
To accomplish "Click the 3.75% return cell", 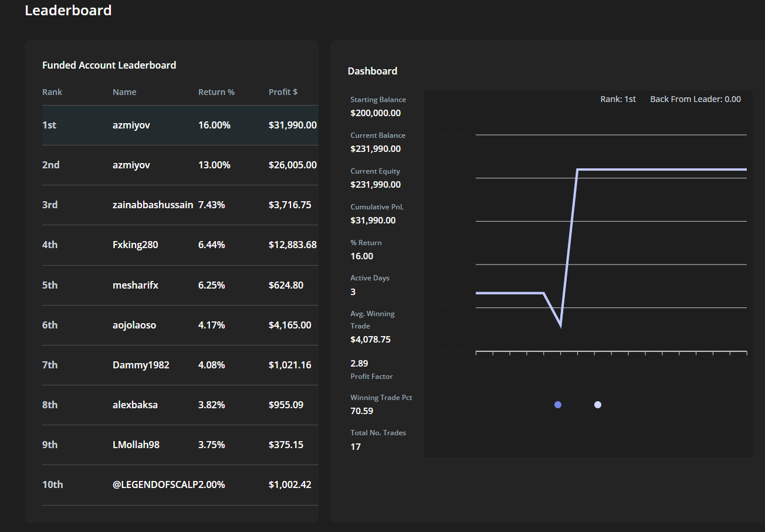I will pos(212,445).
